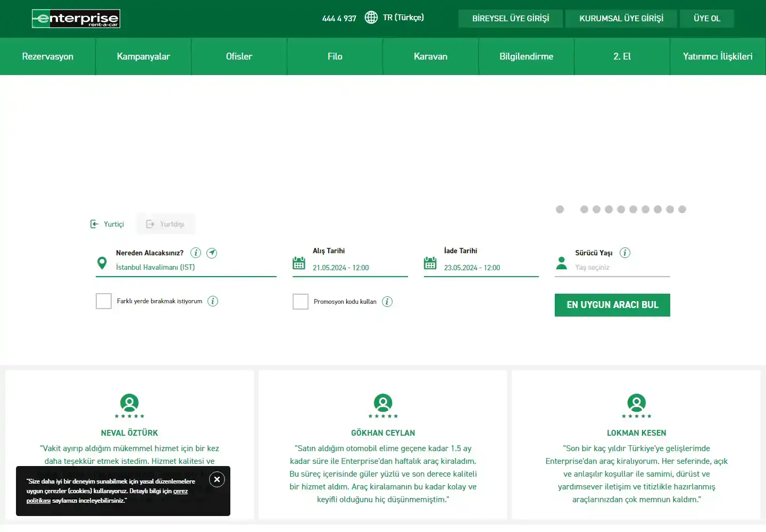Open the 2. El menu

click(622, 56)
